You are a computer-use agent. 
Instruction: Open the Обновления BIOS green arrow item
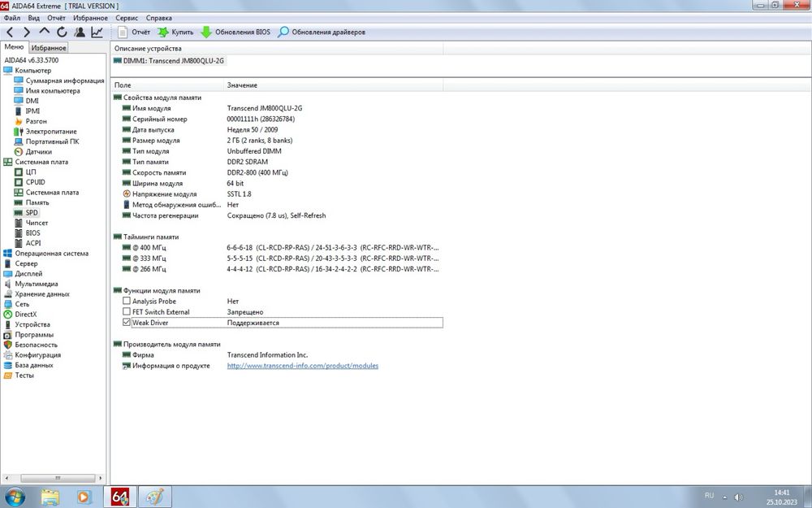(235, 33)
